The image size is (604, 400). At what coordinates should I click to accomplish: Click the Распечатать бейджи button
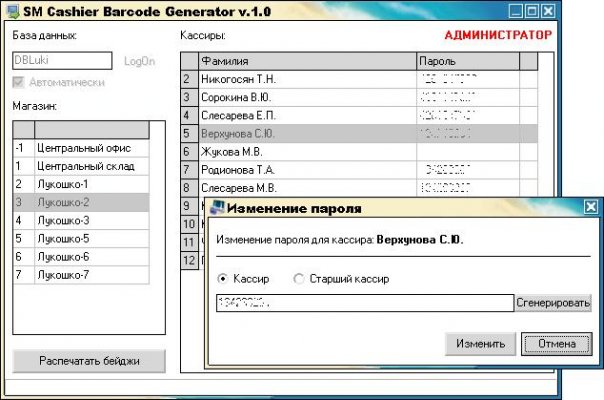pos(89,361)
